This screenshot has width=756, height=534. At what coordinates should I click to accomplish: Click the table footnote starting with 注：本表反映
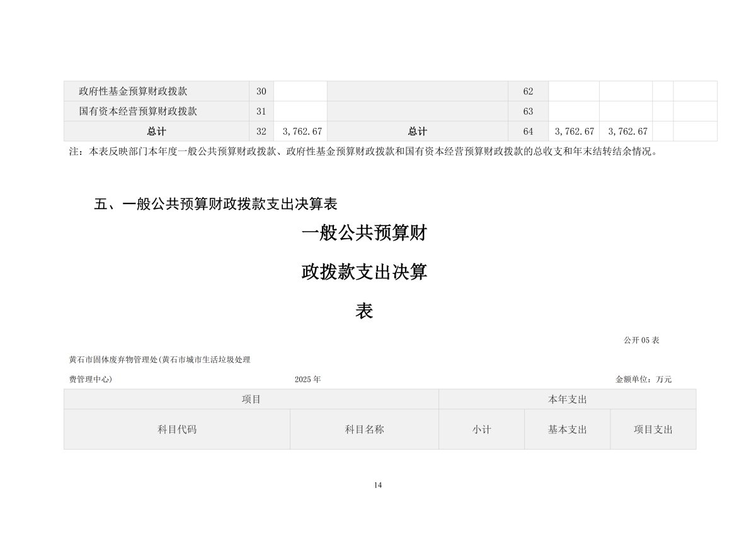point(363,152)
